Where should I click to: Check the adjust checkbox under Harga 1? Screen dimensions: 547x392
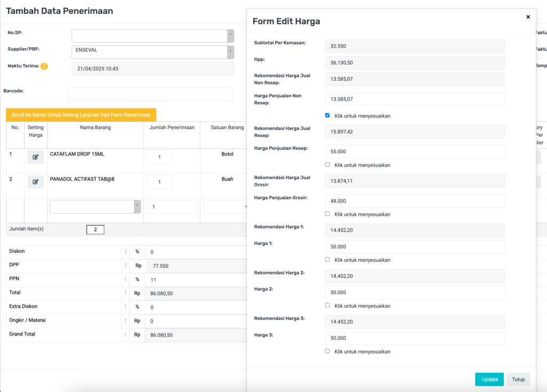point(327,260)
